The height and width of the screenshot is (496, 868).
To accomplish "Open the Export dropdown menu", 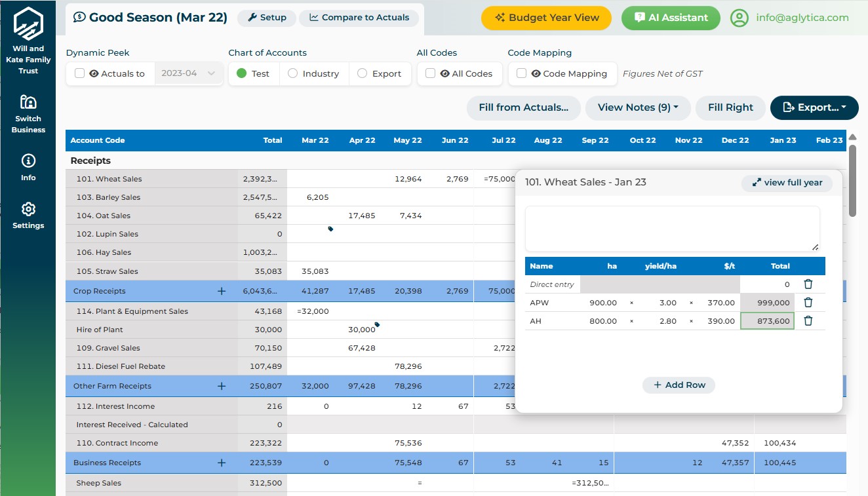I will coord(814,107).
